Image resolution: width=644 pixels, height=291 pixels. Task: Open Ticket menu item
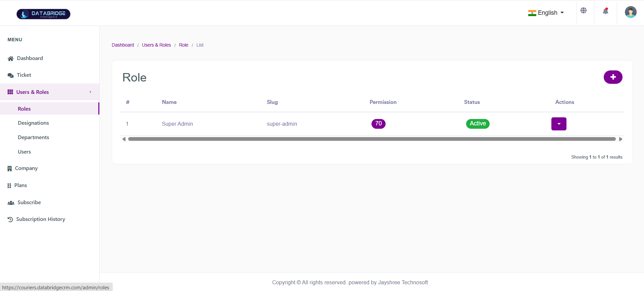(x=50, y=75)
